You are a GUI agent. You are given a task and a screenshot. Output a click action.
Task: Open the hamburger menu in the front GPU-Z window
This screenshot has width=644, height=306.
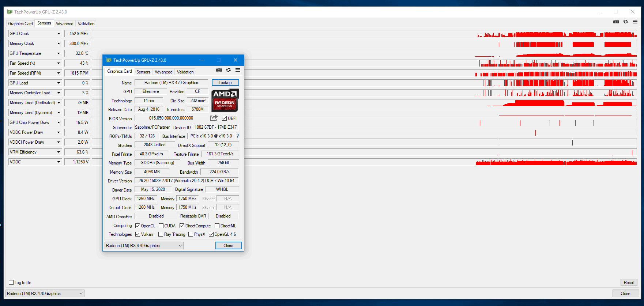point(238,70)
